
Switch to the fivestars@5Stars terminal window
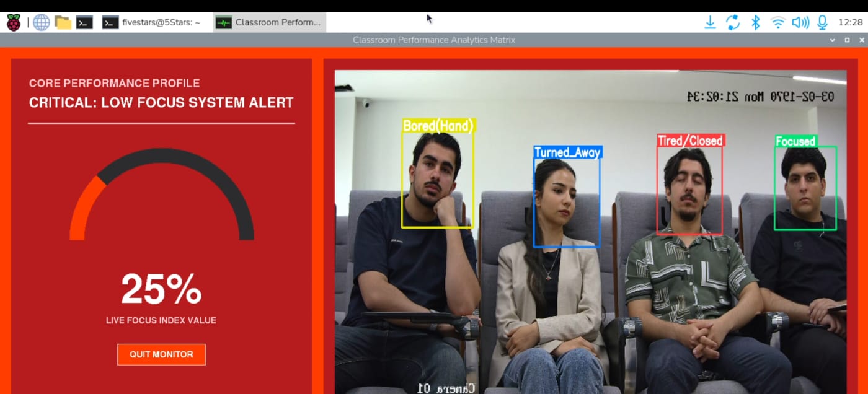(152, 23)
